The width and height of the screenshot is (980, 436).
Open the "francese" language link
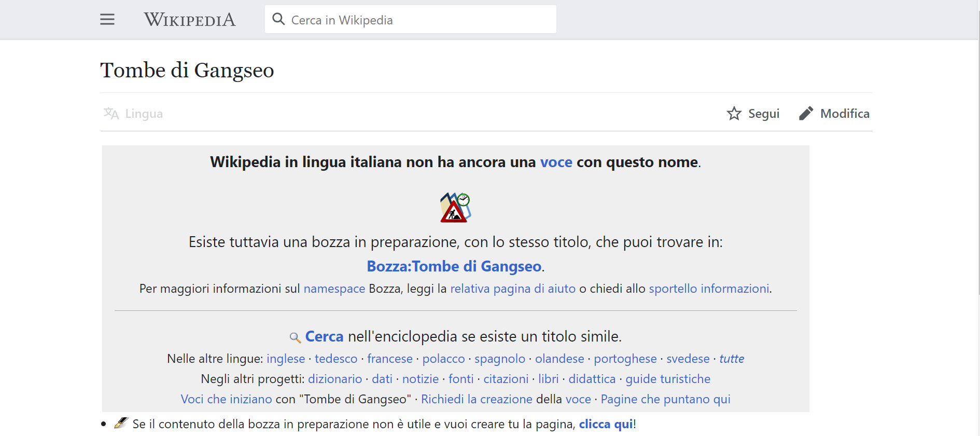[x=390, y=359]
